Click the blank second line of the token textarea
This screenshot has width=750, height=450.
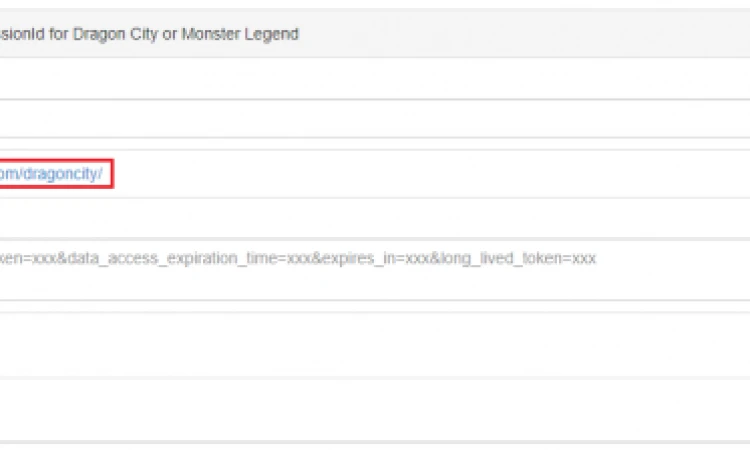point(375,285)
